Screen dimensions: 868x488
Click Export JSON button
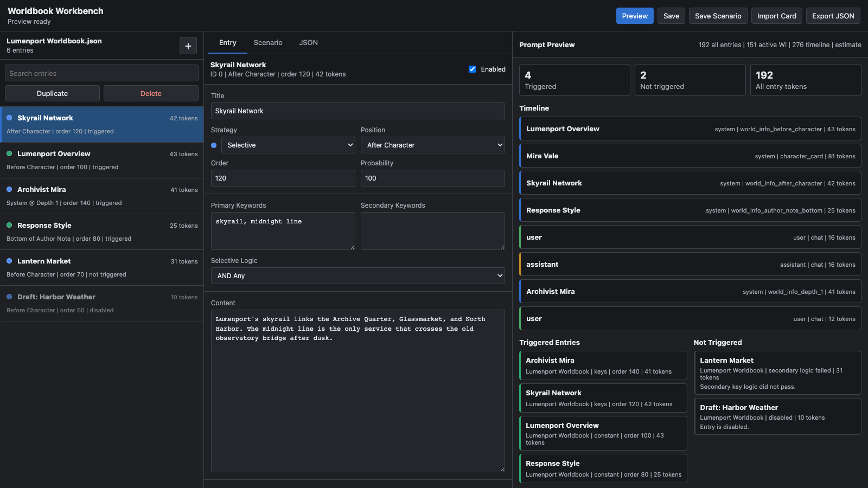(833, 16)
